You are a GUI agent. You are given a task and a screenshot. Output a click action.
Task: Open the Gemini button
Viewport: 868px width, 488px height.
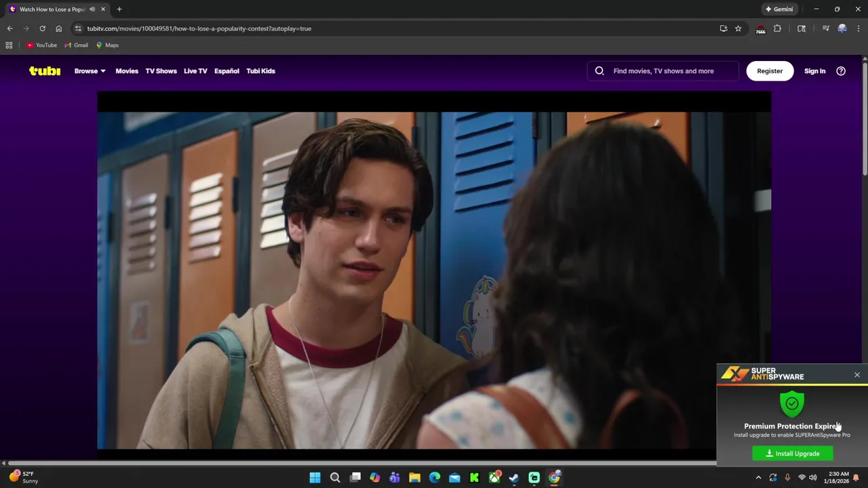pyautogui.click(x=779, y=9)
